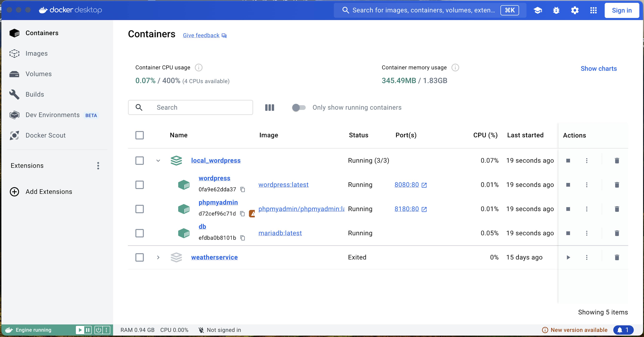Screen dimensions: 644x337
Task: Click the Show charts link
Action: tap(599, 68)
